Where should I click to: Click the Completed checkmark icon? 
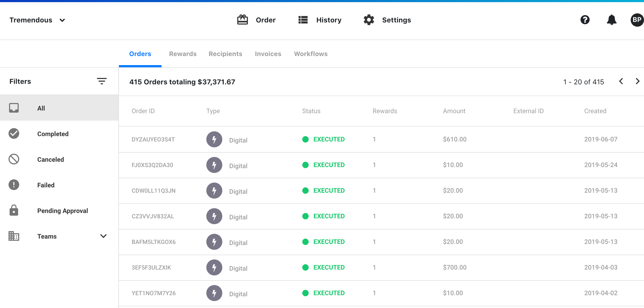click(x=14, y=133)
